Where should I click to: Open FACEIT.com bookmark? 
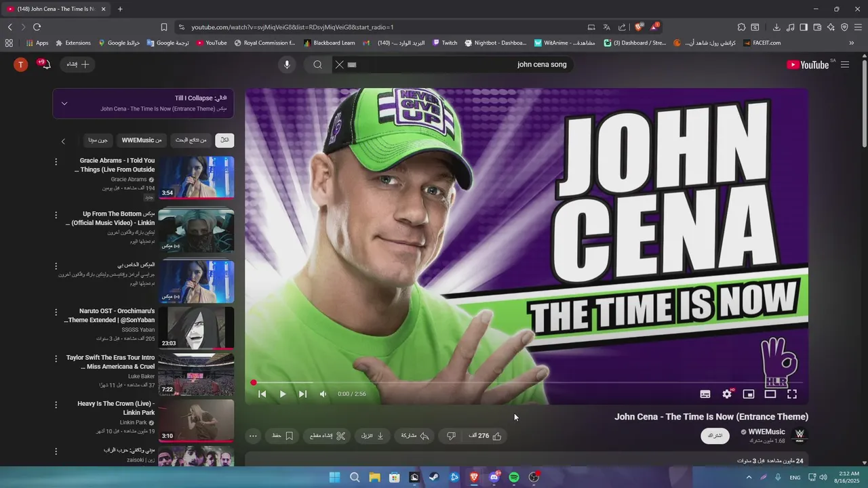(x=762, y=43)
